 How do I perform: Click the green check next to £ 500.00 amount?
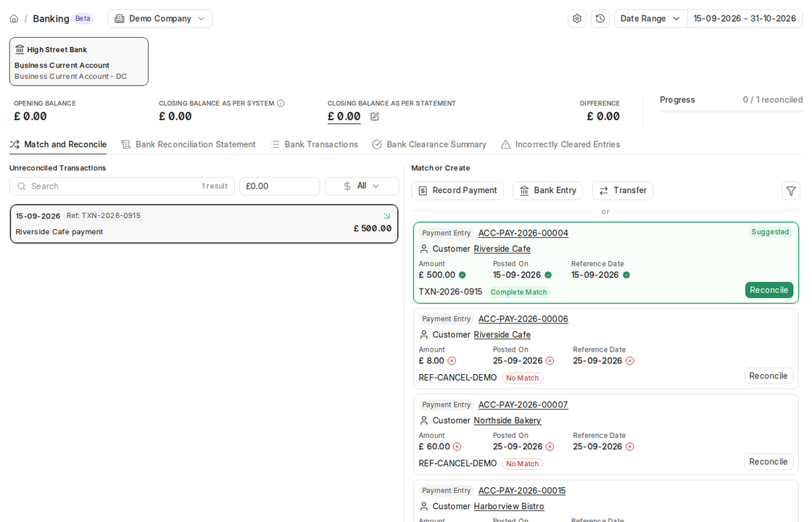[x=463, y=275]
